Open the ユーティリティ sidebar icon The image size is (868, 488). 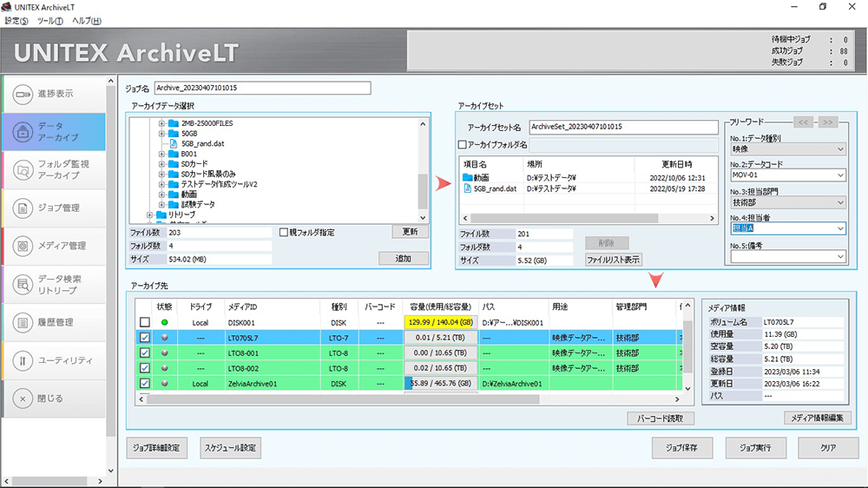[x=23, y=360]
